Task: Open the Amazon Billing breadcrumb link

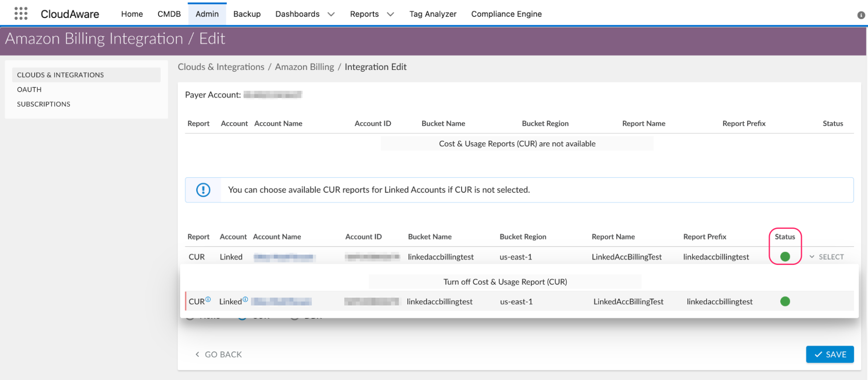Action: click(x=304, y=67)
